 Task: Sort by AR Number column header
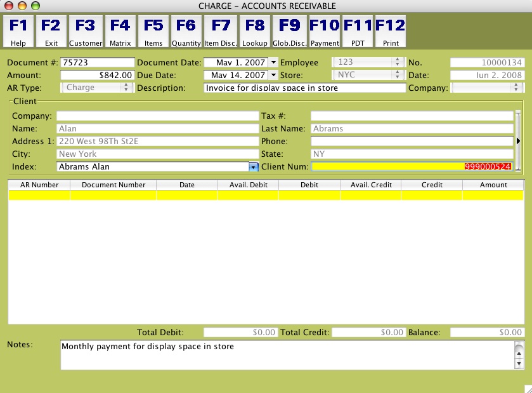39,185
